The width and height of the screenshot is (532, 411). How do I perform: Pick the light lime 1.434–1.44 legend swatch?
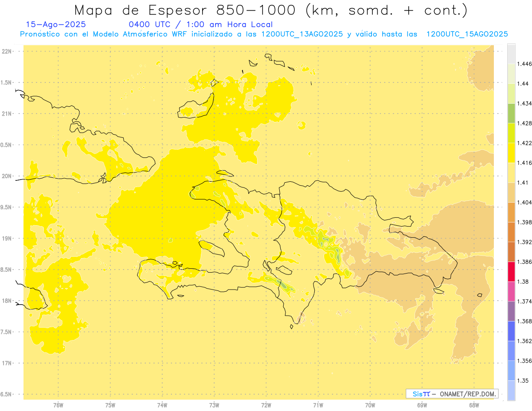[511, 93]
